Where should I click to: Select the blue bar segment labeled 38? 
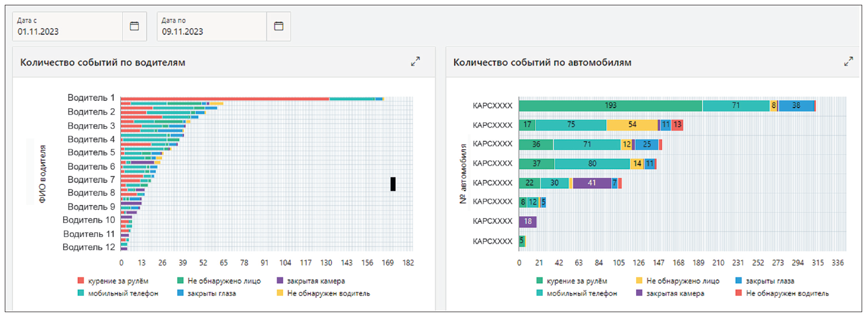[x=796, y=105]
